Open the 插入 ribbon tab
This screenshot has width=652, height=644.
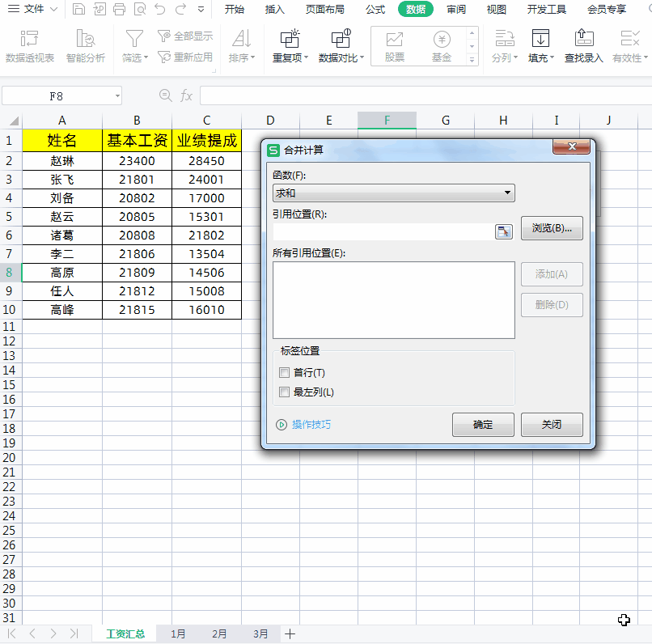275,9
